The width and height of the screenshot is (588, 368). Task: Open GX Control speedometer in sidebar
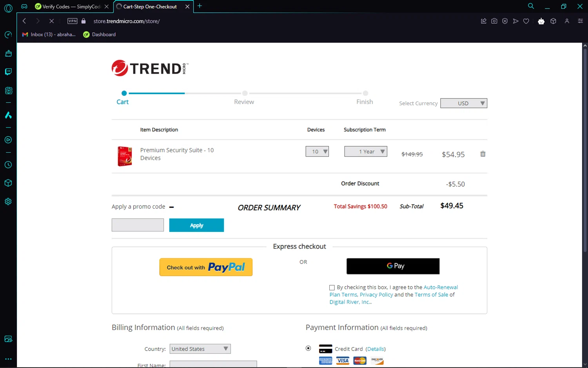coord(8,35)
